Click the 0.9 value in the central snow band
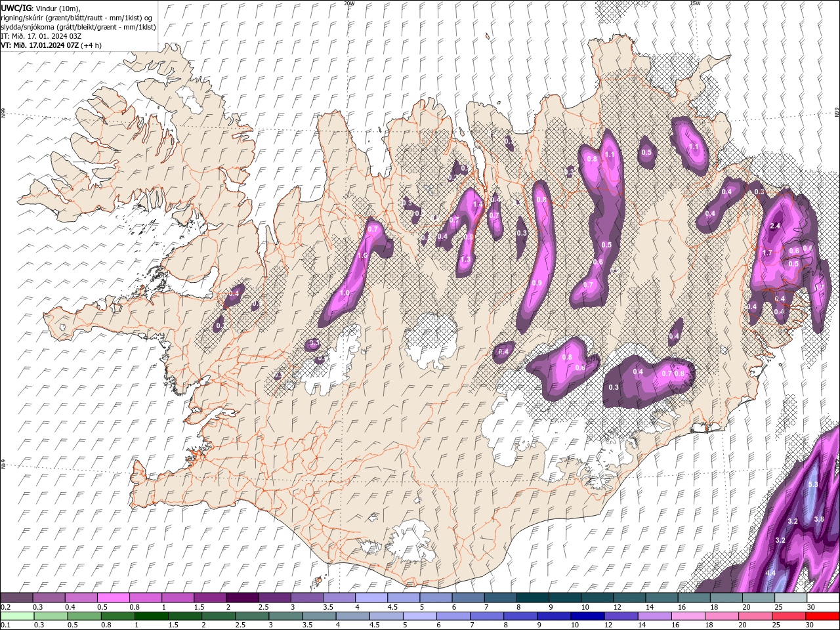 tap(537, 283)
